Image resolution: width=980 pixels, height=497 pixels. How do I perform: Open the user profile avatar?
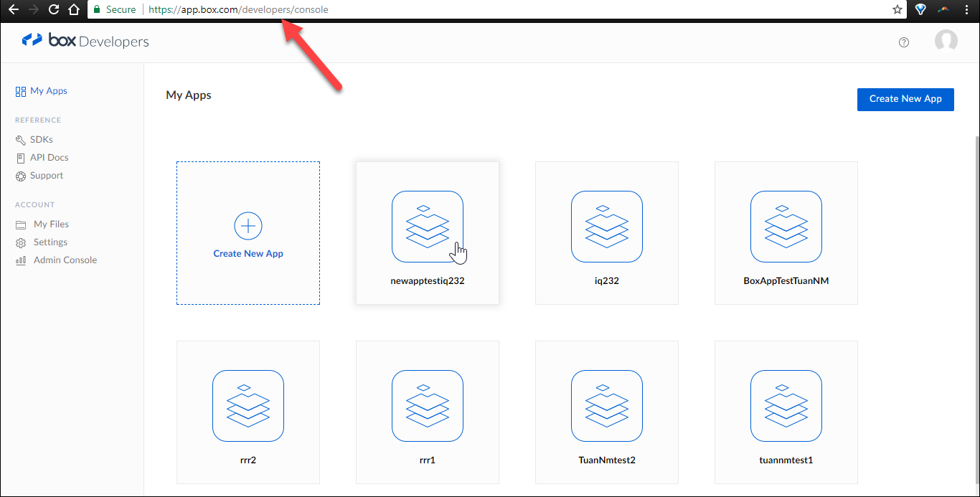[946, 41]
